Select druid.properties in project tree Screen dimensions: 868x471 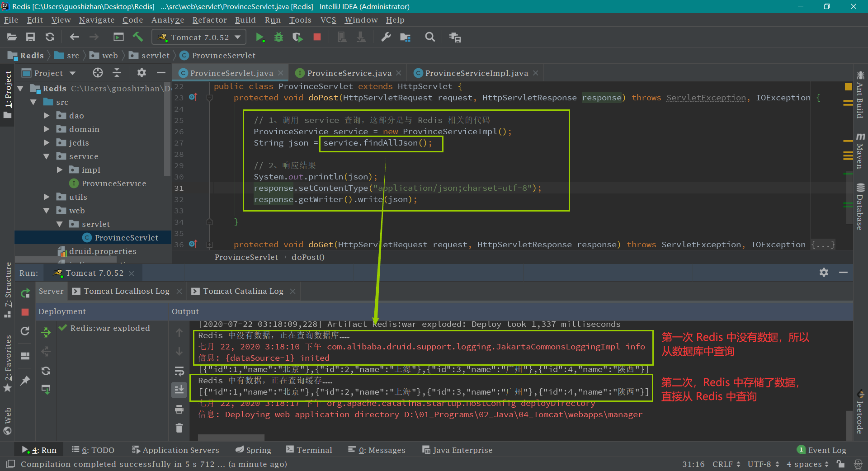coord(102,251)
